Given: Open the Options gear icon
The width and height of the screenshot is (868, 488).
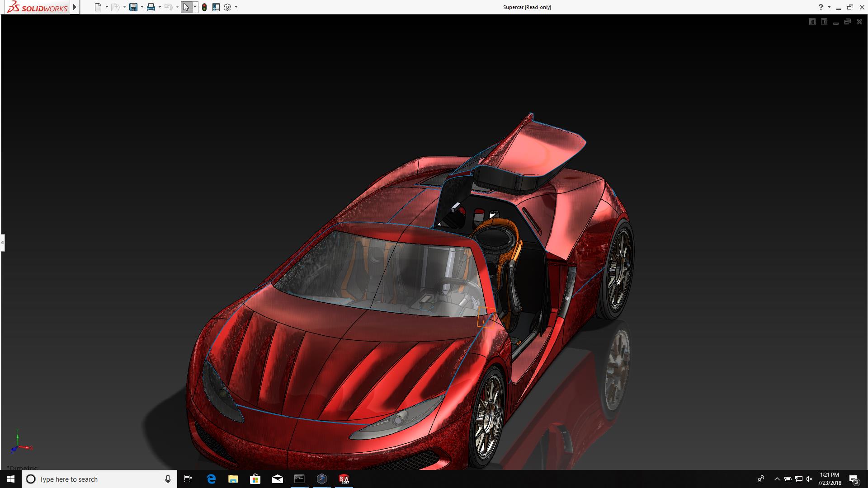Looking at the screenshot, I should (227, 7).
